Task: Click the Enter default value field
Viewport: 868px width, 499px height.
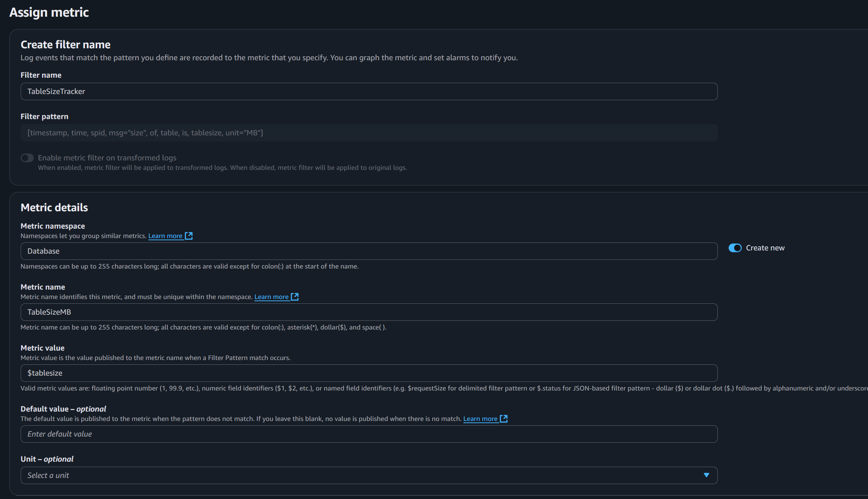Action: (369, 434)
